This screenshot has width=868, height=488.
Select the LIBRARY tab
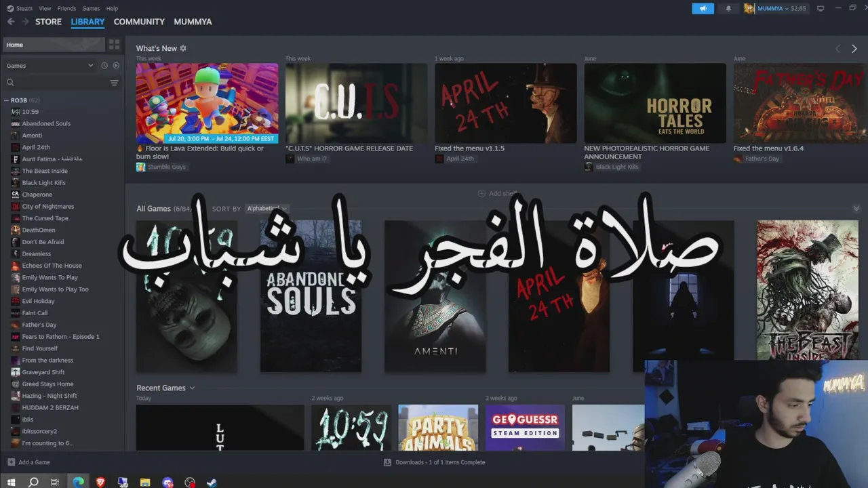(x=87, y=22)
